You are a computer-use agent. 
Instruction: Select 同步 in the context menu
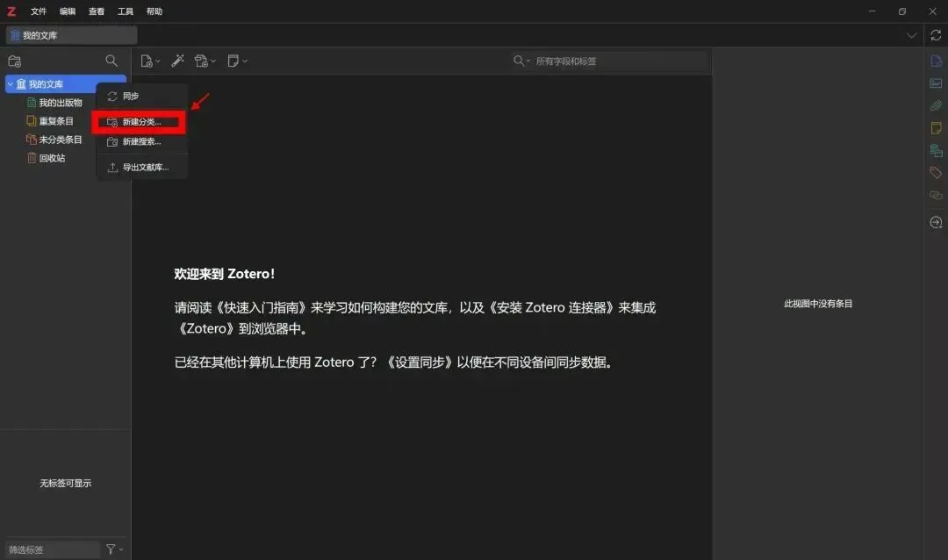(x=142, y=97)
